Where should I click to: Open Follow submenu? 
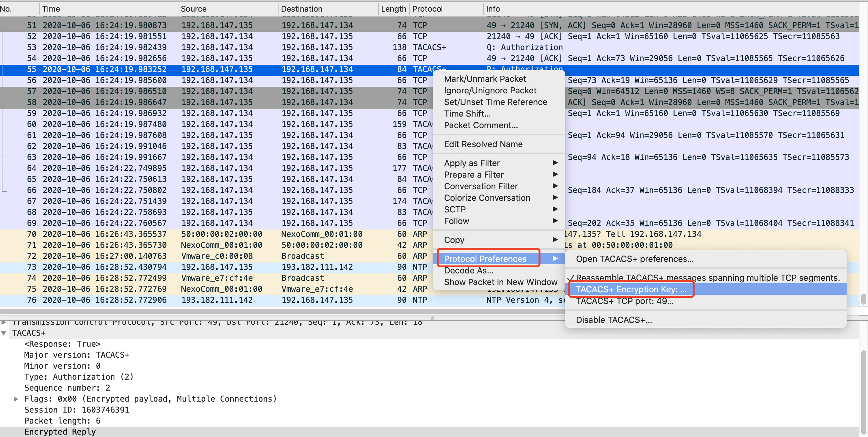point(498,221)
